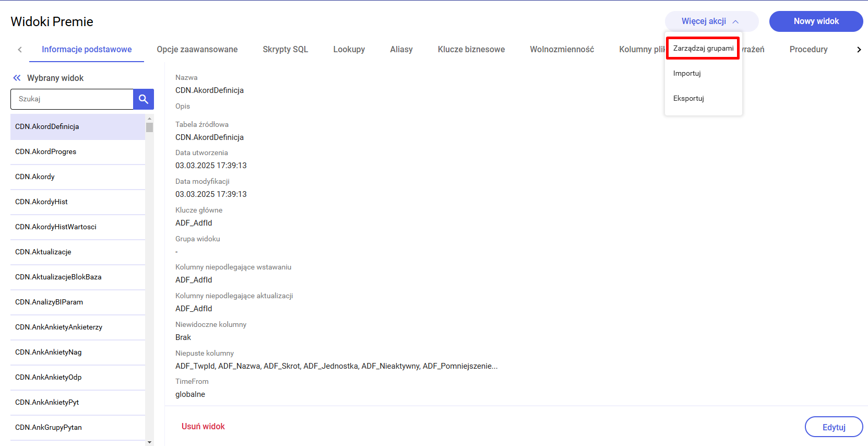Switch to Wolnozmienność tab
Viewport: 868px width, 446px height.
[562, 50]
